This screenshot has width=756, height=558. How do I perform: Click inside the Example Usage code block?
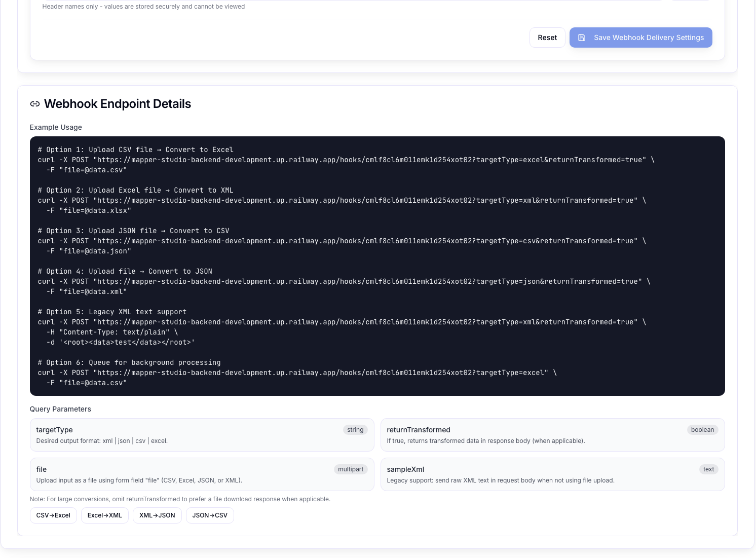(x=377, y=266)
